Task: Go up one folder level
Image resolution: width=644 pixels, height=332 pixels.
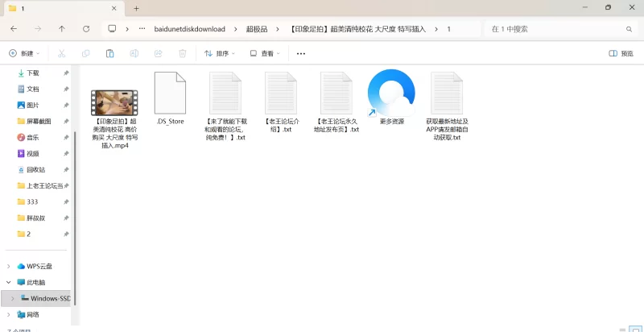Action: point(62,29)
